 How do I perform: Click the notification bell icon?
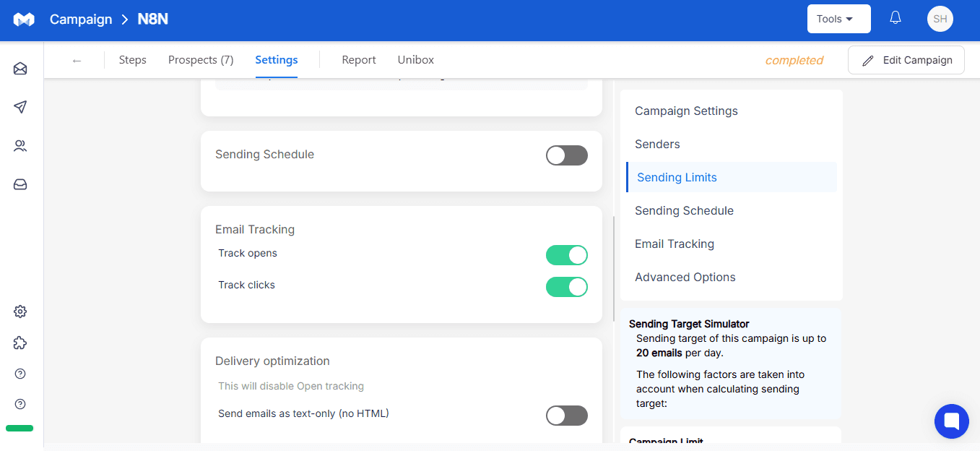point(896,18)
